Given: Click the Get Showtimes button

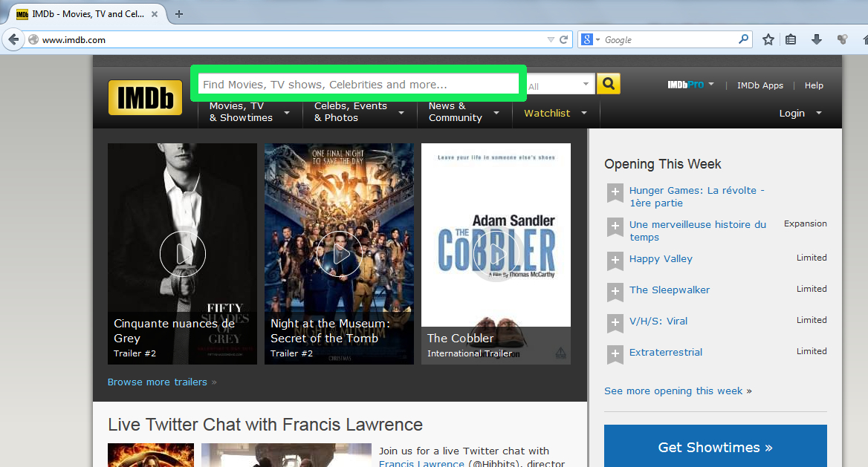Looking at the screenshot, I should coord(715,447).
